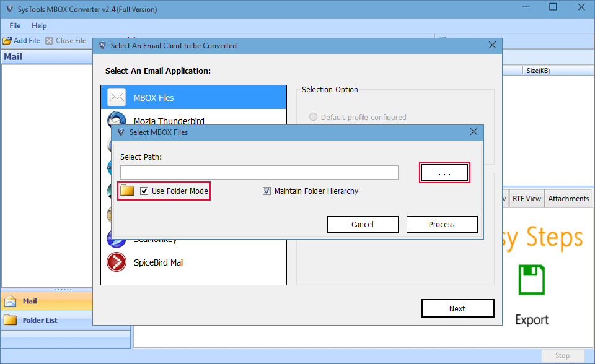Select the Mail pane at bottom left
The image size is (595, 364).
pos(47,301)
